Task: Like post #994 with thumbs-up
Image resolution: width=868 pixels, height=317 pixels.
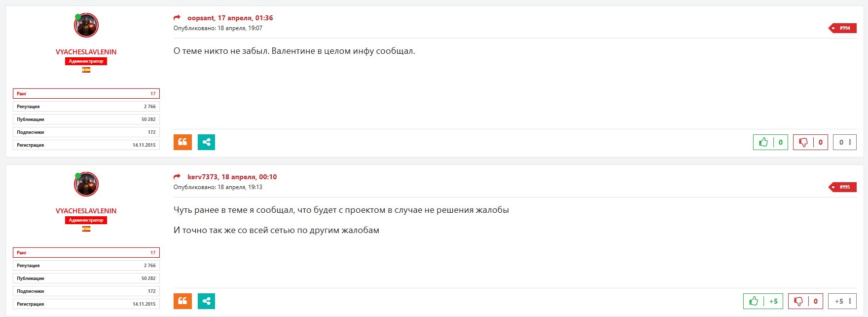Action: pyautogui.click(x=763, y=142)
